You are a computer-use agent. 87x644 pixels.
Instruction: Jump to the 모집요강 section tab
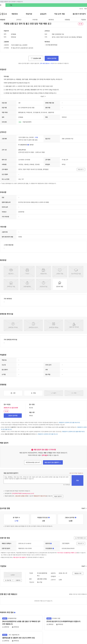click(3, 20)
